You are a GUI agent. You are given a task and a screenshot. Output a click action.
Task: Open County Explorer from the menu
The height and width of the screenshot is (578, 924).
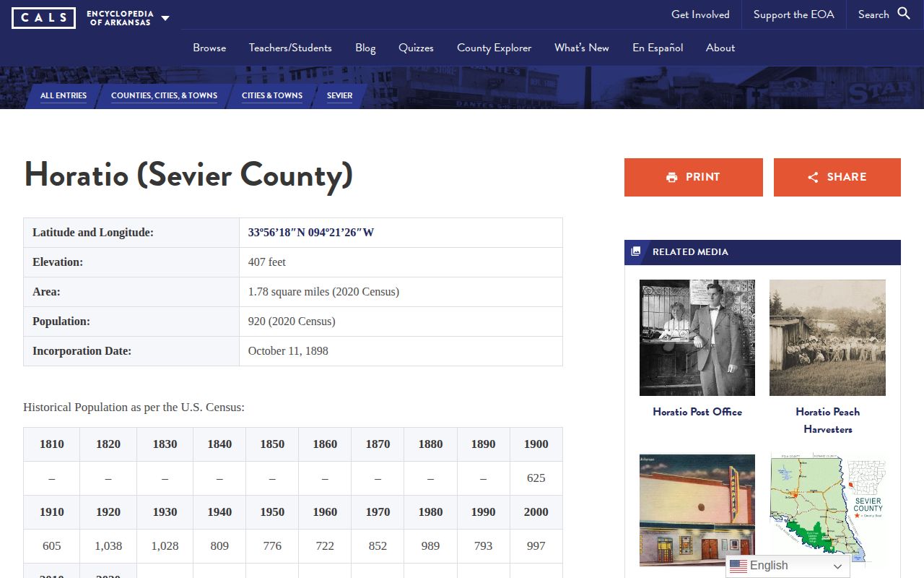point(494,48)
